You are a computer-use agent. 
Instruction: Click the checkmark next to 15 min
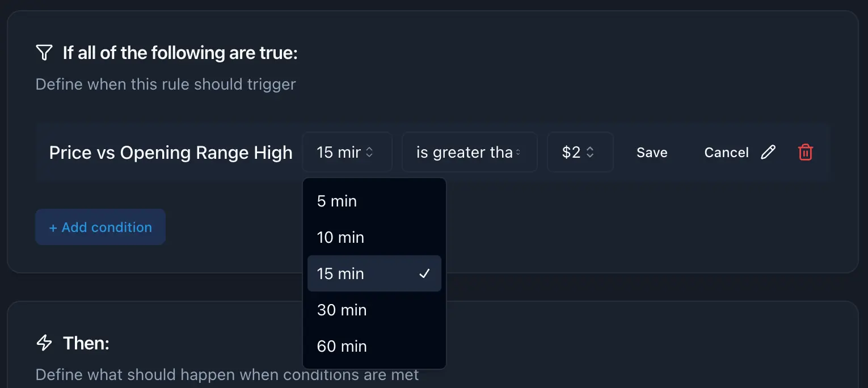point(424,273)
